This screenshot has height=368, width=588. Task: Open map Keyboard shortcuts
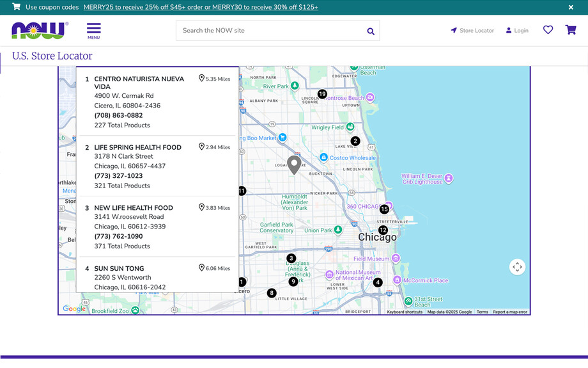[405, 312]
